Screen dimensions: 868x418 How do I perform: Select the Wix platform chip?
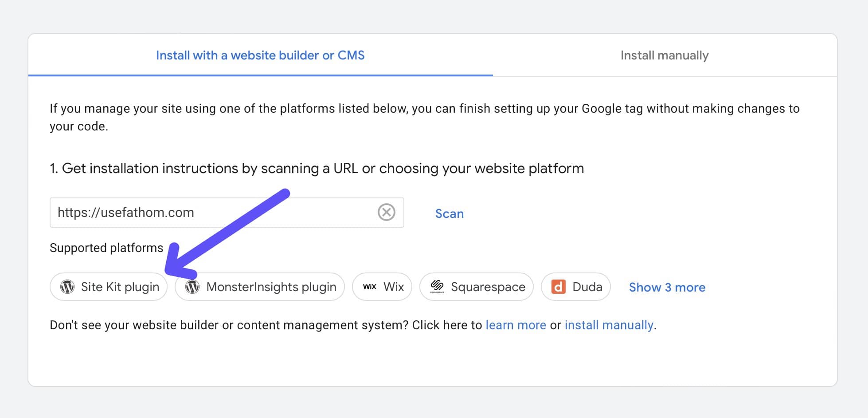click(x=382, y=287)
